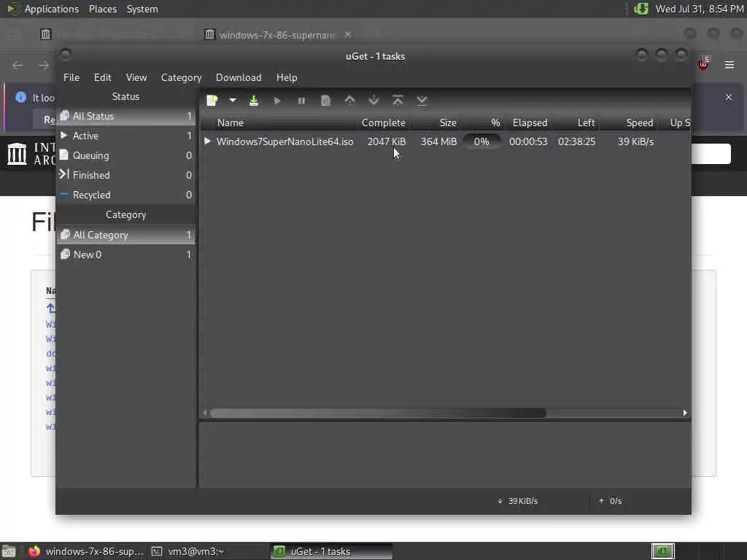Viewport: 747px width, 560px height.
Task: Click the Internet Archive pinned tab icon
Action: (x=46, y=34)
